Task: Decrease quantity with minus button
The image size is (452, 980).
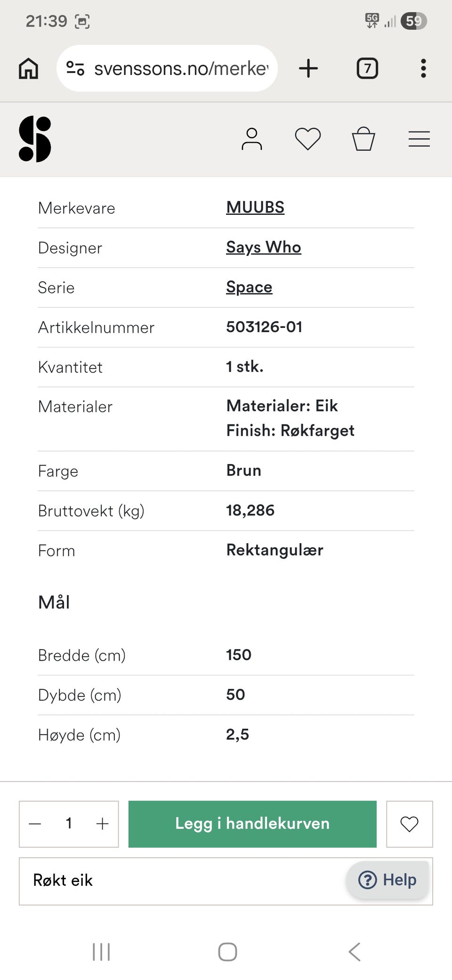Action: point(35,824)
